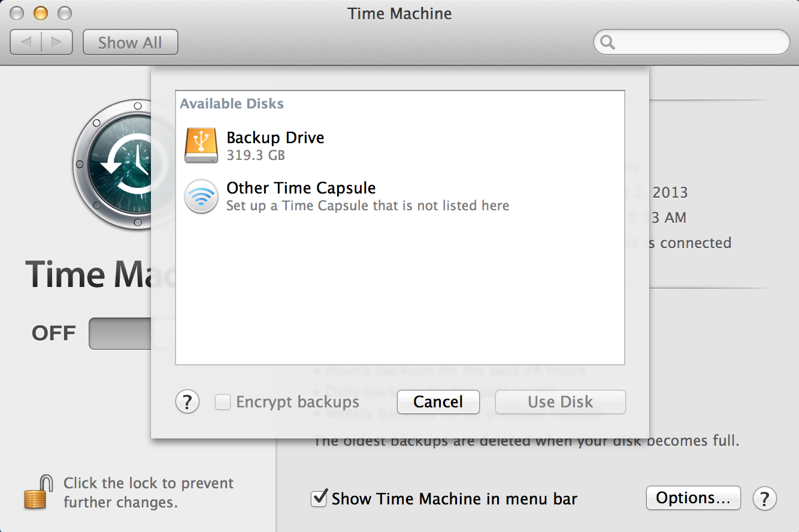Click the lock icon to prevent changes

[x=38, y=492]
